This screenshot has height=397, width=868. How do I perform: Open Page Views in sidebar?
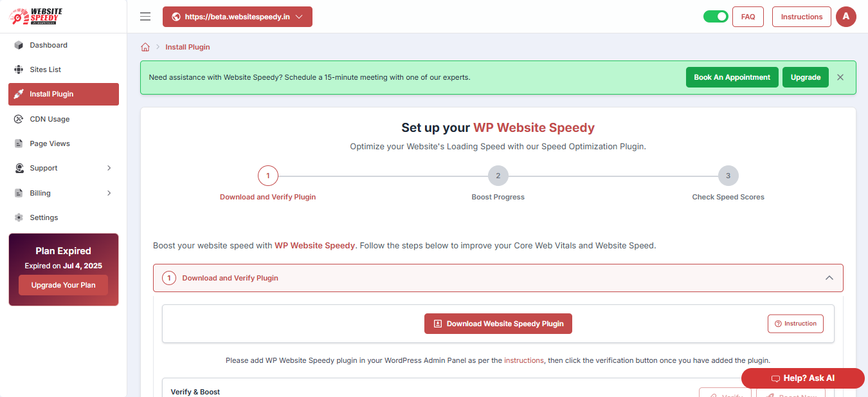point(64,143)
